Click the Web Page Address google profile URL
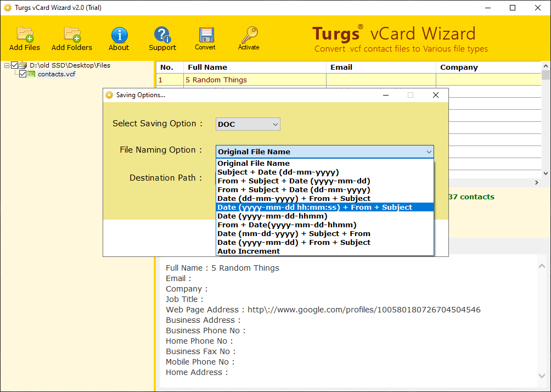551x392 pixels. tap(364, 310)
